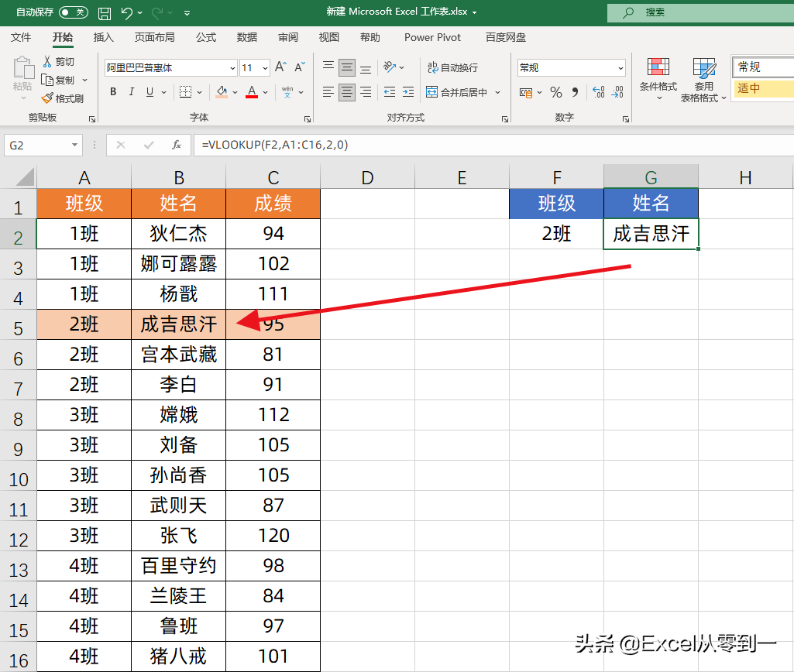Select column D header
The width and height of the screenshot is (794, 672).
click(368, 177)
